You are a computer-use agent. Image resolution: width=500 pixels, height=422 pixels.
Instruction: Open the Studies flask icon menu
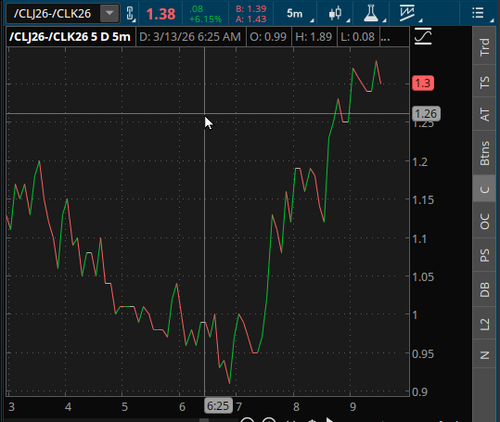tap(371, 14)
